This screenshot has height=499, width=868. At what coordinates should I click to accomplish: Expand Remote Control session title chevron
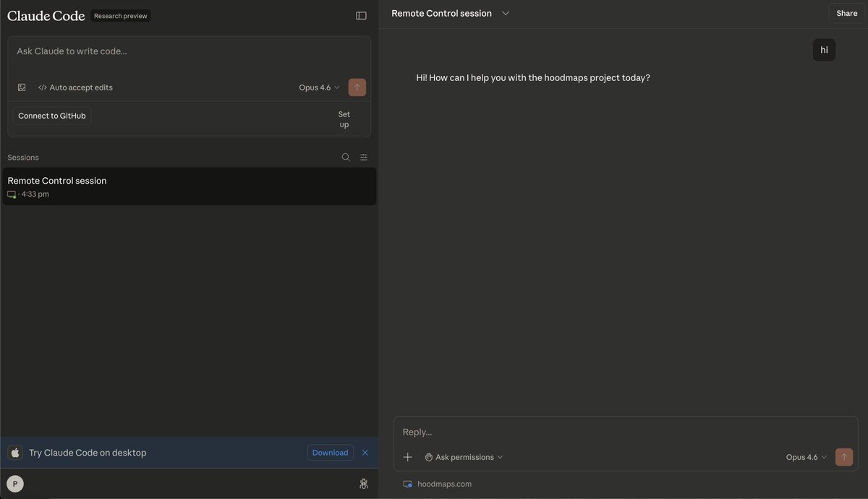pos(506,13)
